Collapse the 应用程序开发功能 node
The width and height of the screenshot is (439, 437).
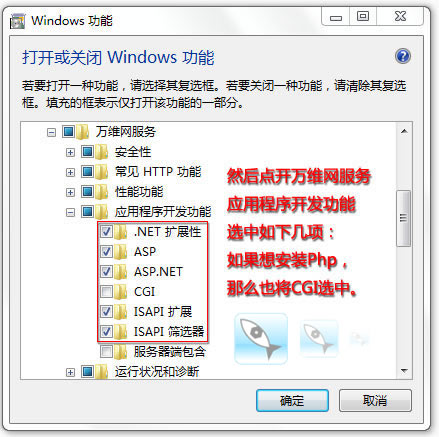70,212
